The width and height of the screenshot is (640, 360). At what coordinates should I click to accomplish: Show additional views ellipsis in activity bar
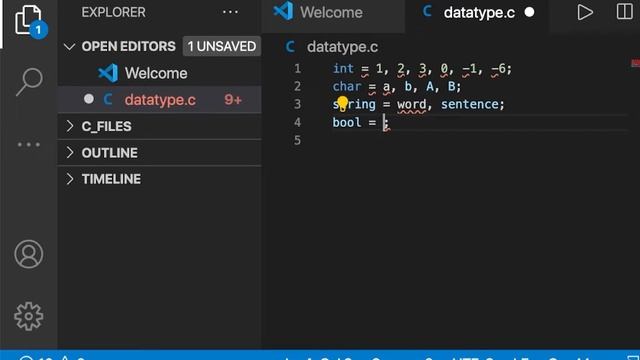(29, 144)
